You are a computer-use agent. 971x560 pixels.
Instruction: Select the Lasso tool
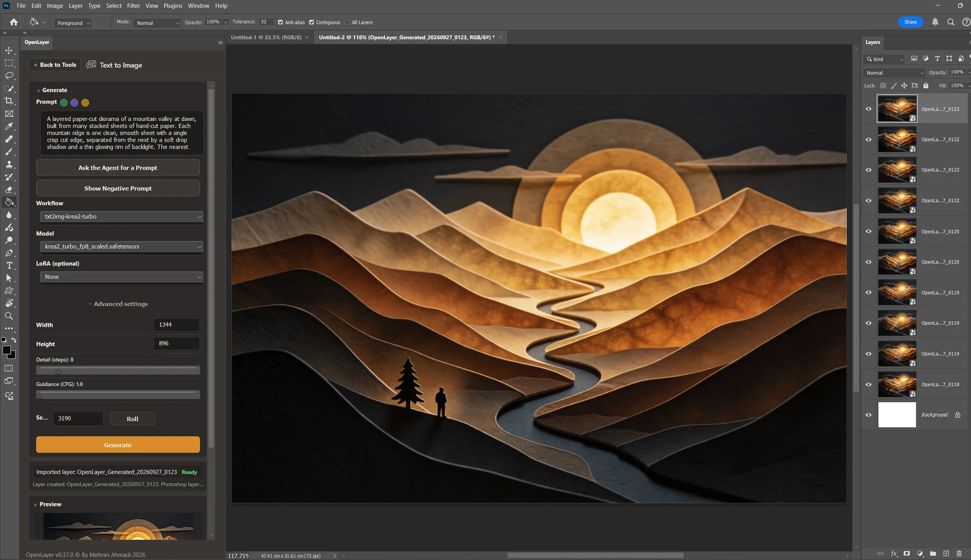pos(9,76)
